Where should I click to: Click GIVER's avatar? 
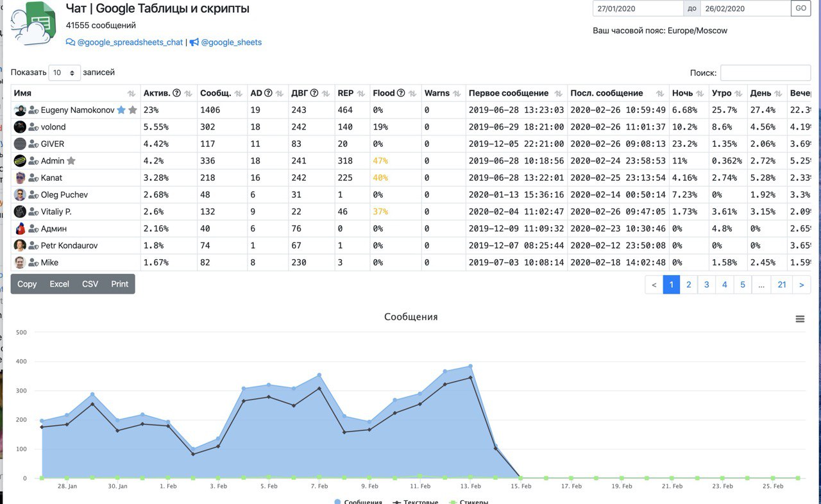coord(20,144)
